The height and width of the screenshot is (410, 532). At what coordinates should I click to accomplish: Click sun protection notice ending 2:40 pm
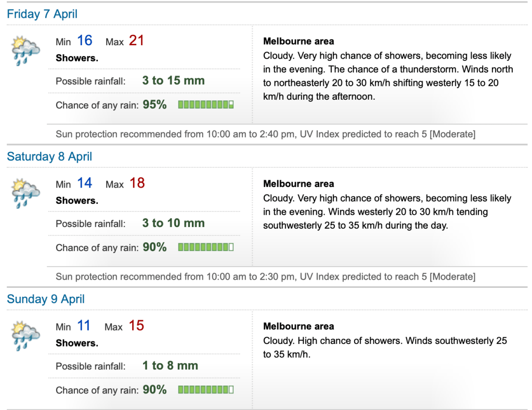pos(265,134)
